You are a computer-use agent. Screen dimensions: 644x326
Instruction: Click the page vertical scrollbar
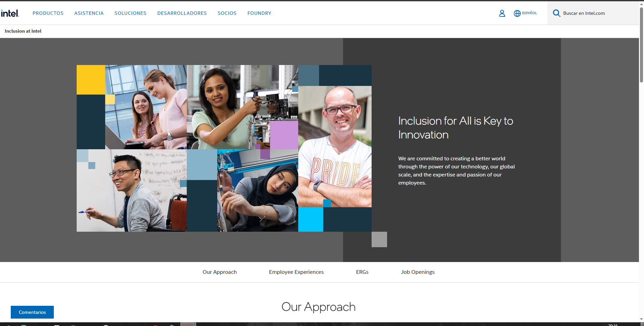[x=641, y=162]
